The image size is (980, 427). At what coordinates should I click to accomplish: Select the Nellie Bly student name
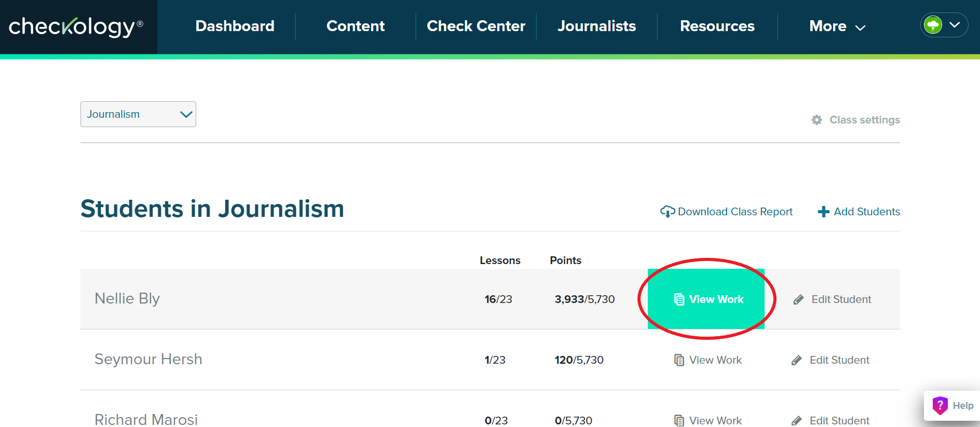[x=127, y=299]
